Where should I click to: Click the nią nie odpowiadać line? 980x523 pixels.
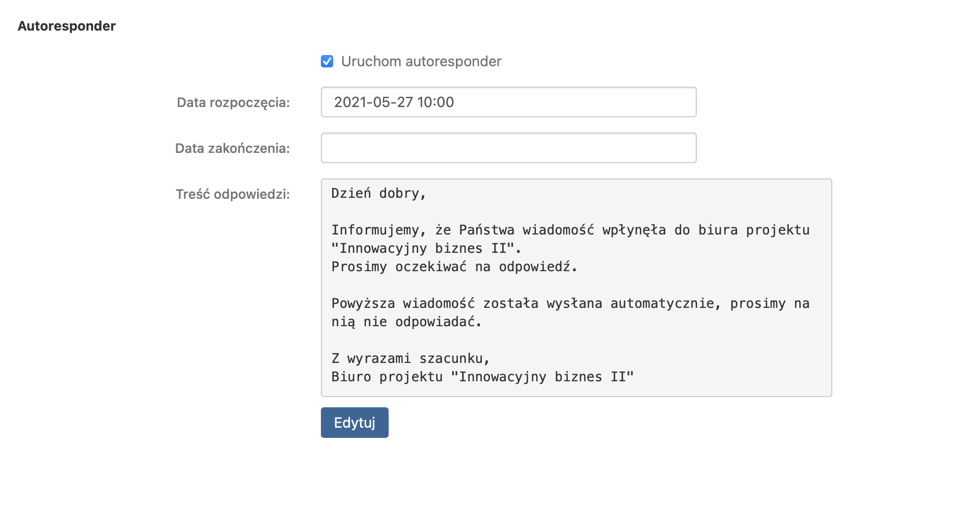coord(406,322)
